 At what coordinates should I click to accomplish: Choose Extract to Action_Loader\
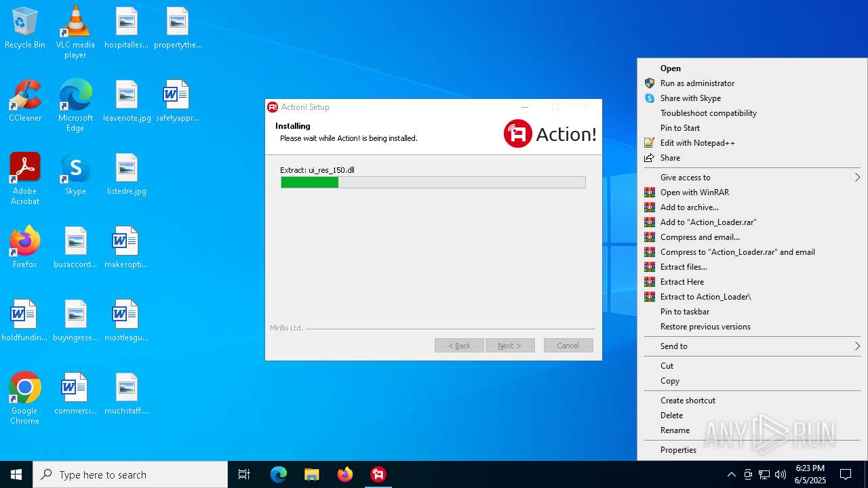(751, 296)
